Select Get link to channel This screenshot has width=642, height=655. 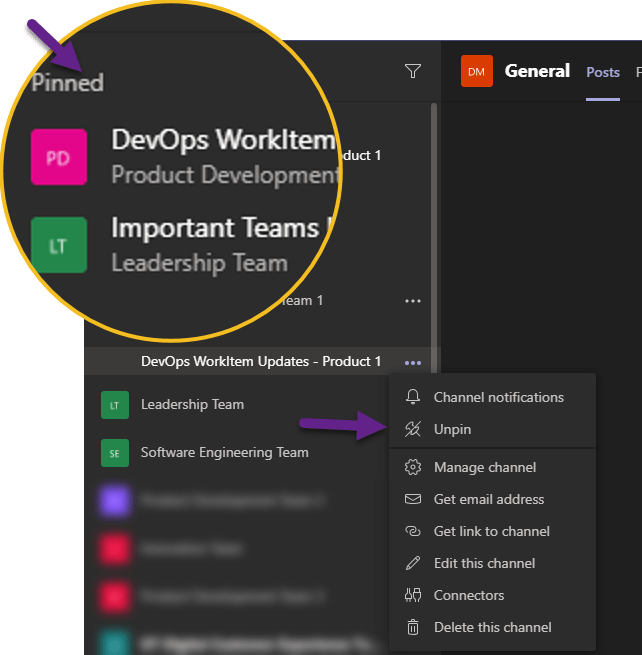(491, 531)
